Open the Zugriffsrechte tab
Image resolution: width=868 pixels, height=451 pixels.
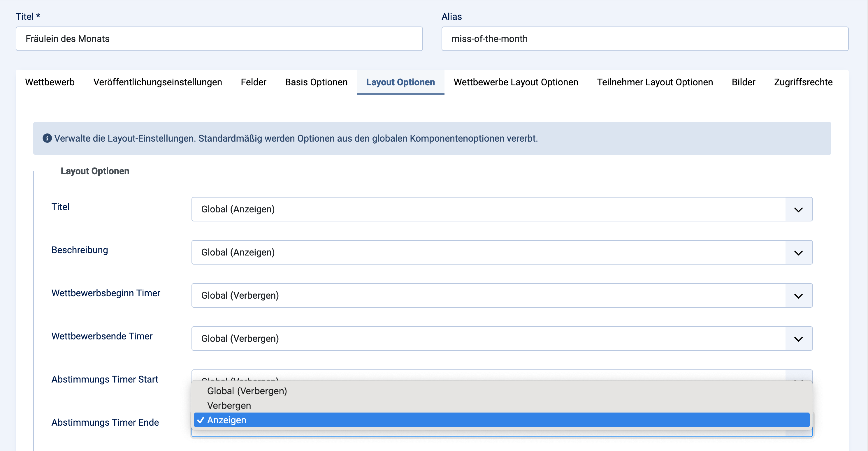[803, 82]
